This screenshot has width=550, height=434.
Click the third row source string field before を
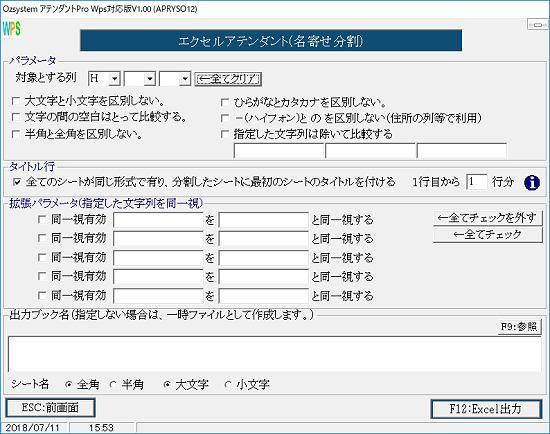(158, 258)
